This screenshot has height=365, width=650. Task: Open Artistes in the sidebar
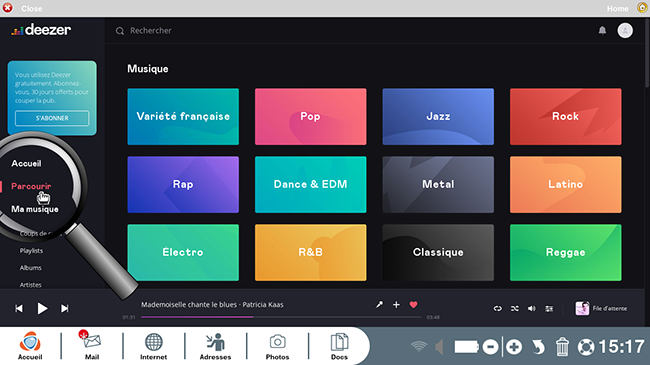tap(30, 285)
